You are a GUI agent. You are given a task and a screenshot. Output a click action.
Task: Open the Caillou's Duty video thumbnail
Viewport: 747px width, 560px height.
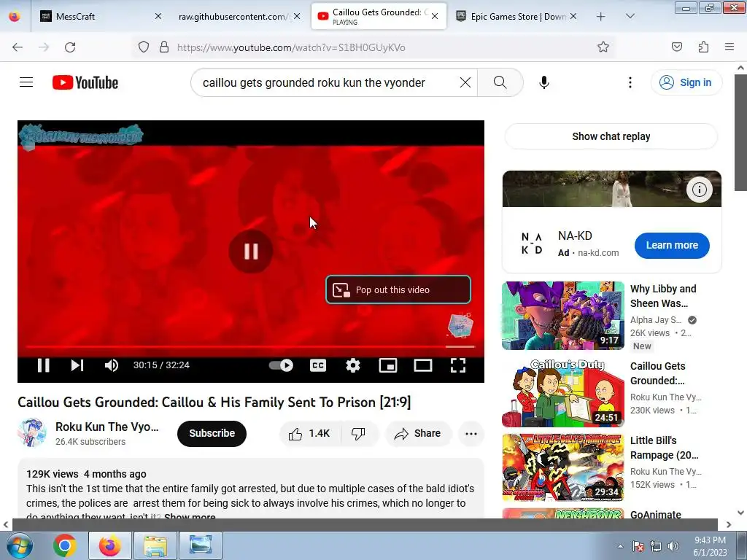tap(562, 393)
